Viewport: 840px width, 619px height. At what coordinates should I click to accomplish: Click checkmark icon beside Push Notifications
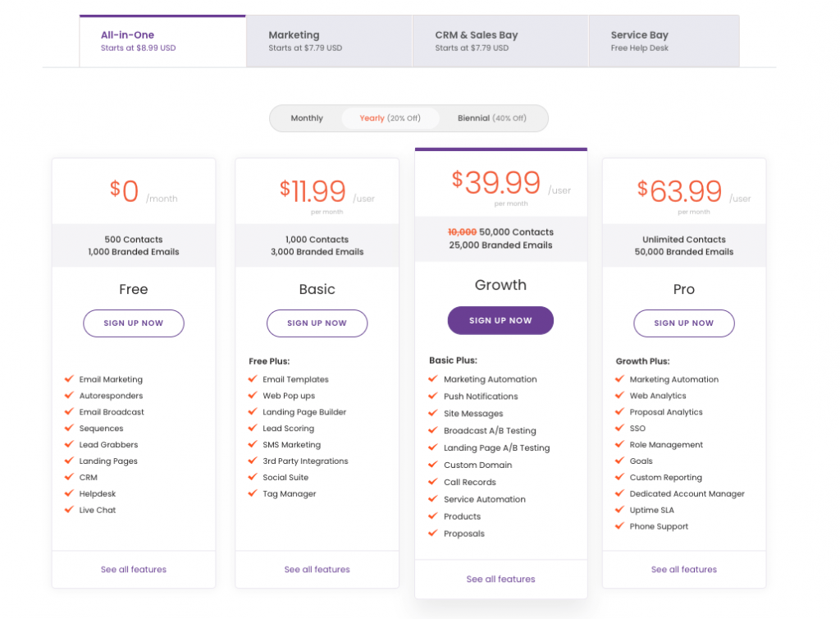(433, 396)
